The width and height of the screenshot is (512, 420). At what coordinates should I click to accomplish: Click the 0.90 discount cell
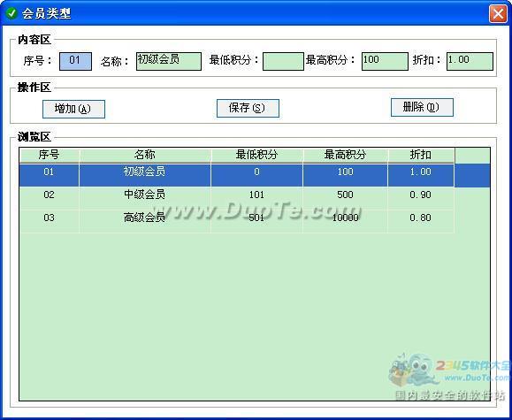[x=421, y=195]
